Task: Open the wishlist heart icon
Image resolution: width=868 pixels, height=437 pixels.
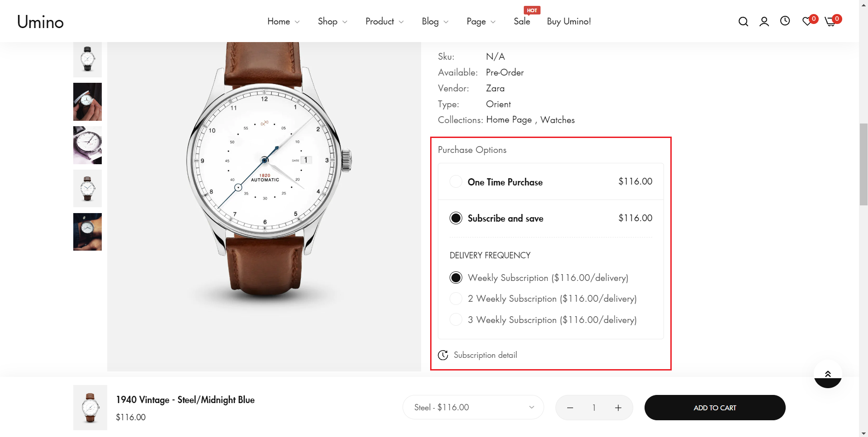Action: 807,22
